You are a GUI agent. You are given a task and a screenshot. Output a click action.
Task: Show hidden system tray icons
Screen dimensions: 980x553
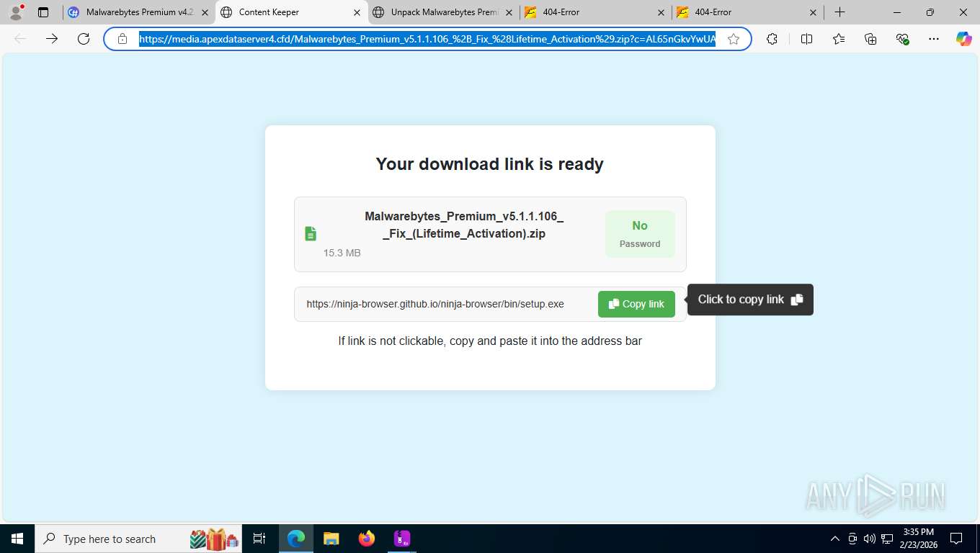coord(835,539)
